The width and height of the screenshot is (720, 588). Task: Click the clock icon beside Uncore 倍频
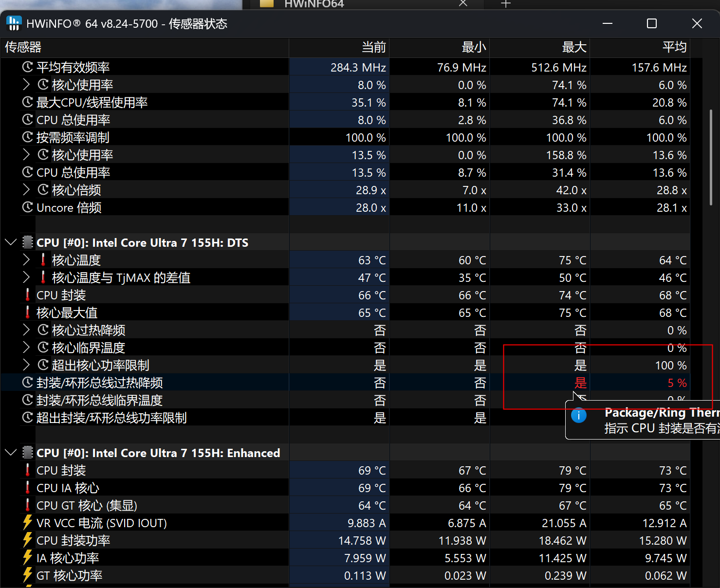tap(28, 207)
